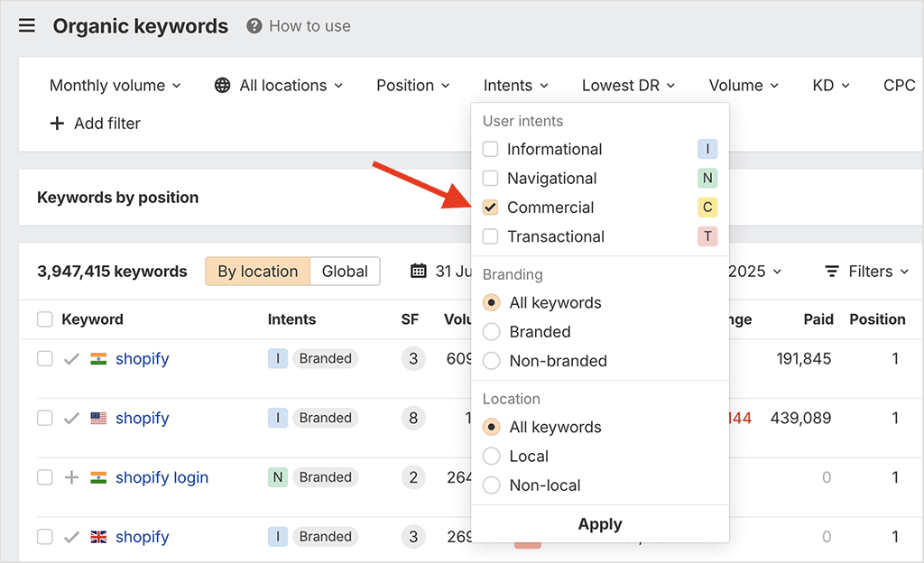Select All keywords under Branding
The width and height of the screenshot is (924, 563).
(x=492, y=302)
